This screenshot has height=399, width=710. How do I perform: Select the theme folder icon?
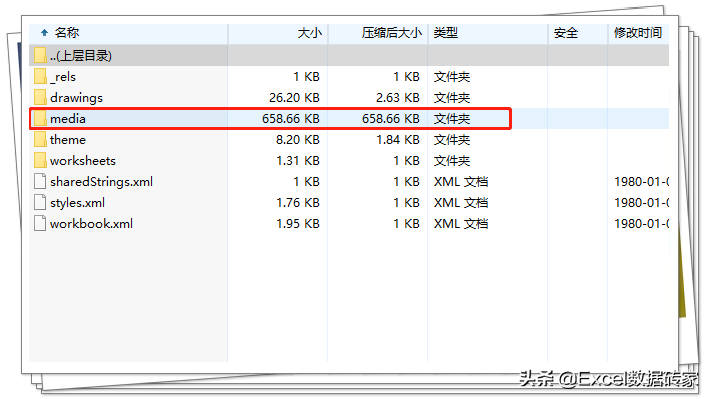(40, 139)
